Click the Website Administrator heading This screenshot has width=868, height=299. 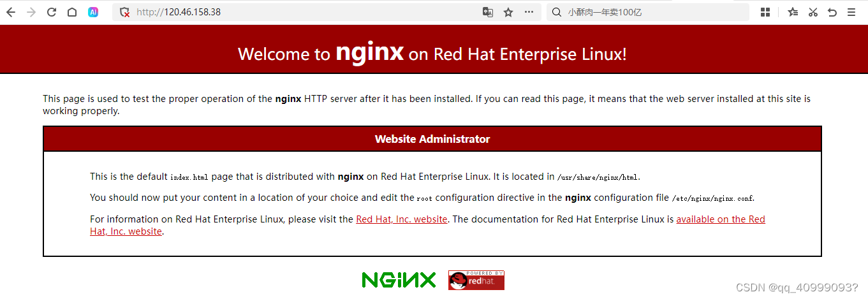pos(432,139)
